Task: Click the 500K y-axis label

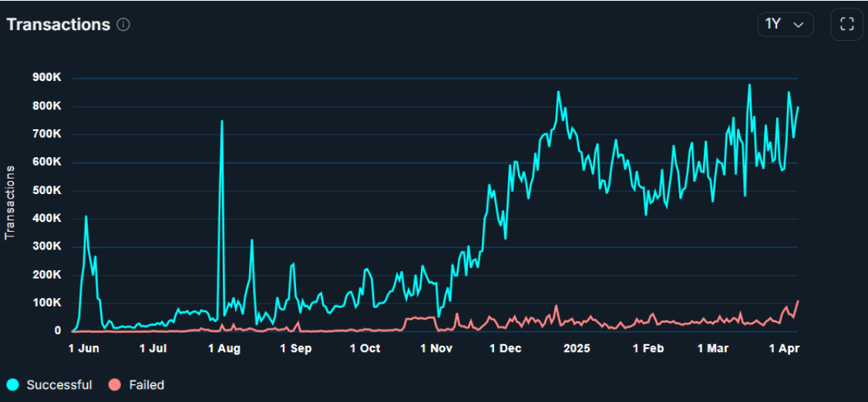Action: tap(47, 190)
